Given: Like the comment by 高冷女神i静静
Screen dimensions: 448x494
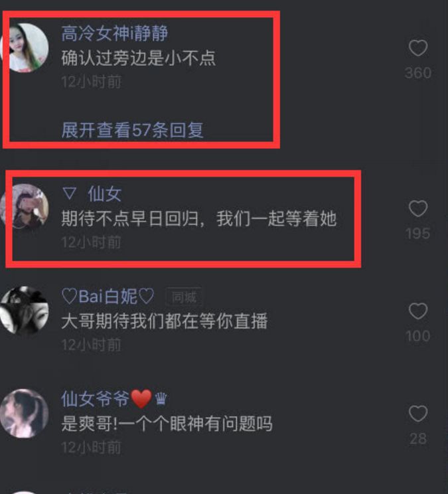Looking at the screenshot, I should [418, 48].
